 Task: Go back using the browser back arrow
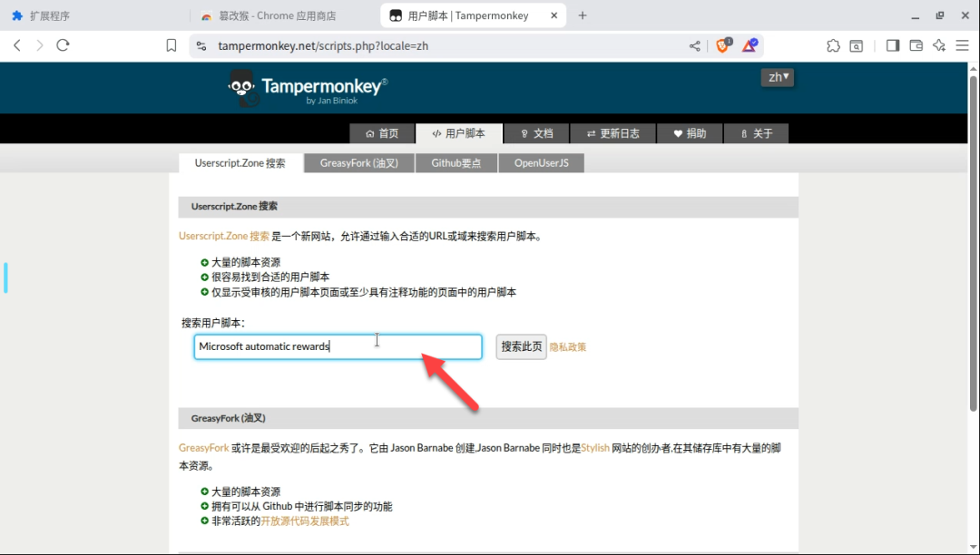tap(17, 45)
